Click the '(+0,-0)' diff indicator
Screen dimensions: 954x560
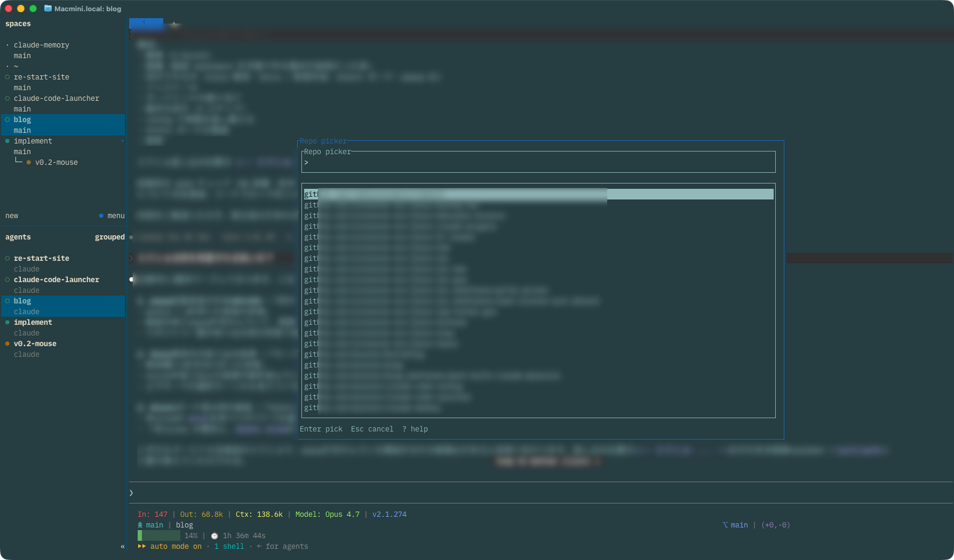point(775,525)
